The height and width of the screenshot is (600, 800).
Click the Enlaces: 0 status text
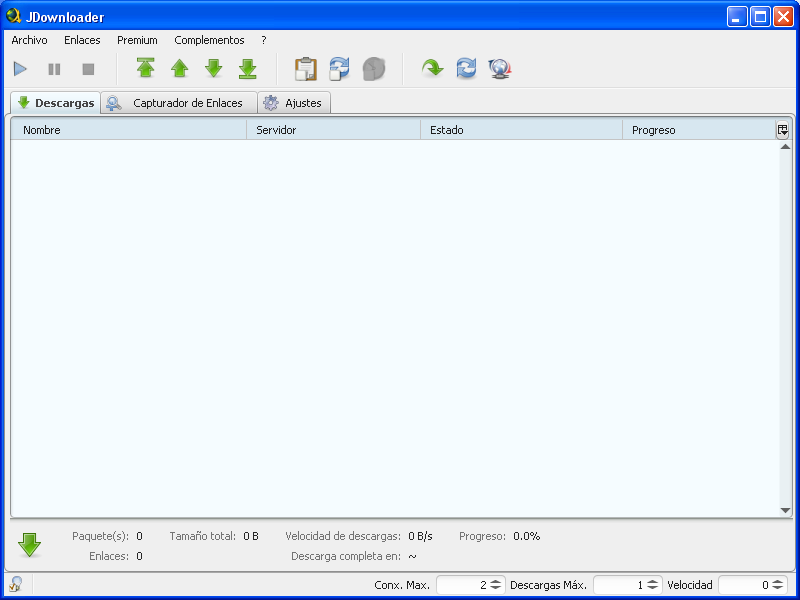click(116, 556)
